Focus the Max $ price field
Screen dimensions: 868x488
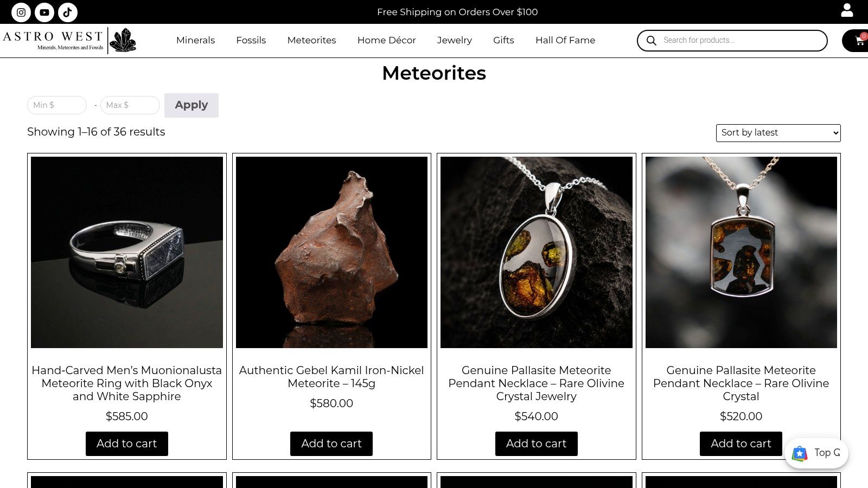tap(130, 105)
